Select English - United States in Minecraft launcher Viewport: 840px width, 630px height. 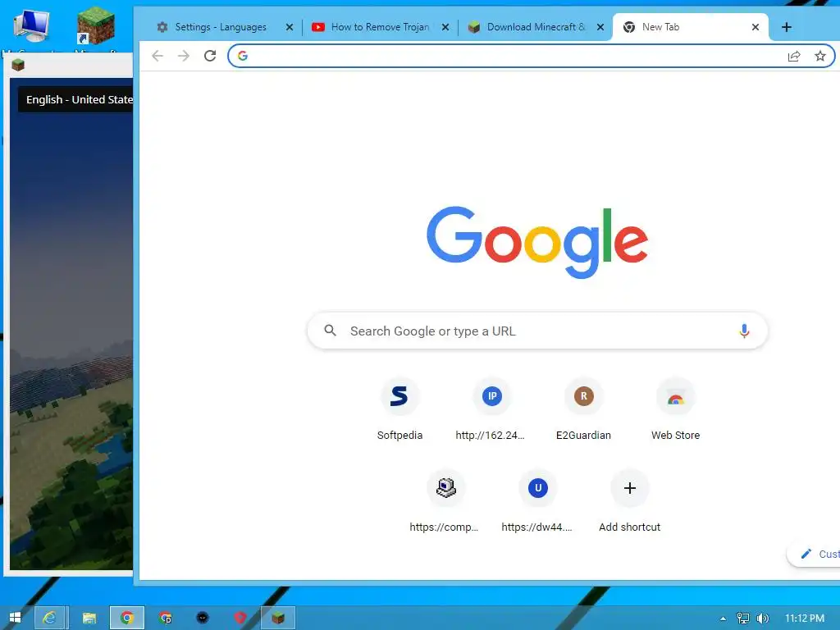(75, 99)
